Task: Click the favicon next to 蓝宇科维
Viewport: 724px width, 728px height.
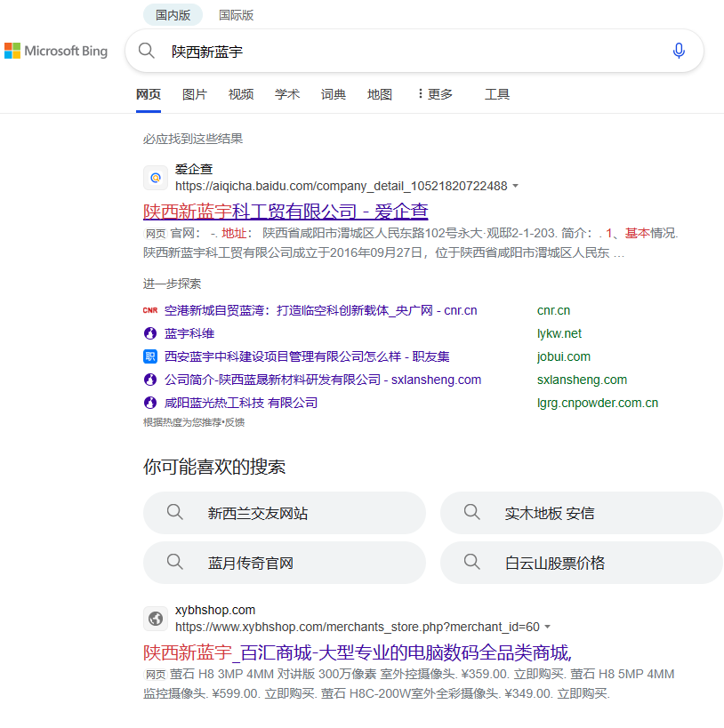Action: tap(150, 333)
